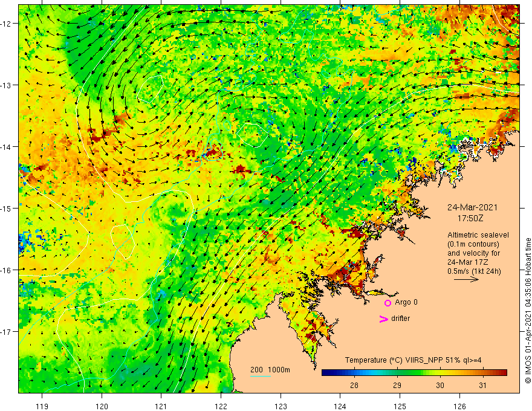Click the magenta Argo 0 circle marker

coord(388,303)
